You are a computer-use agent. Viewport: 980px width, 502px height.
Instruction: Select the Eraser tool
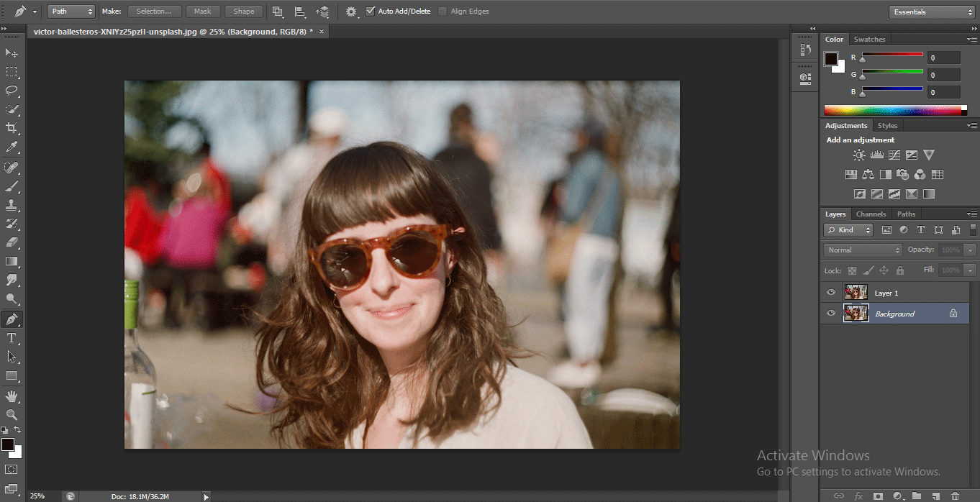(12, 242)
